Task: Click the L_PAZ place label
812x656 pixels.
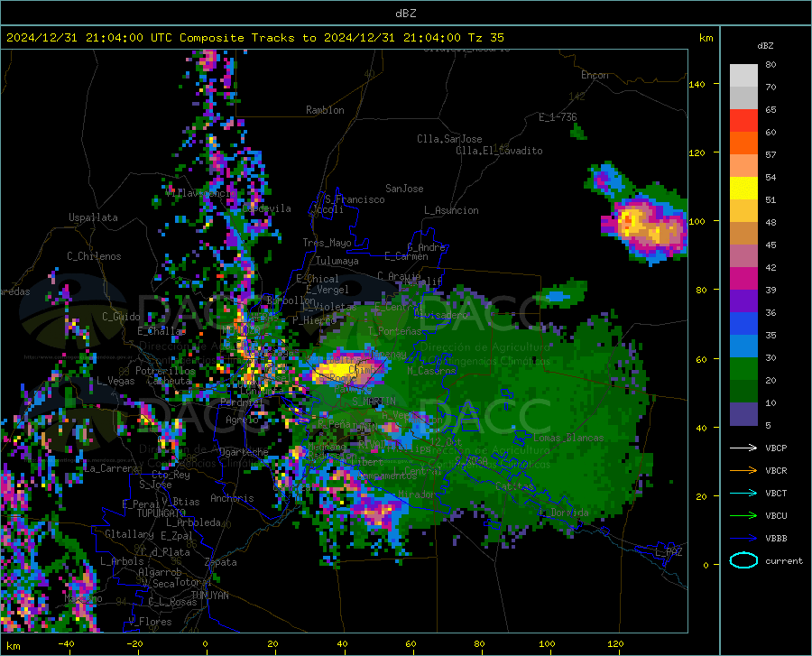Action: (669, 552)
